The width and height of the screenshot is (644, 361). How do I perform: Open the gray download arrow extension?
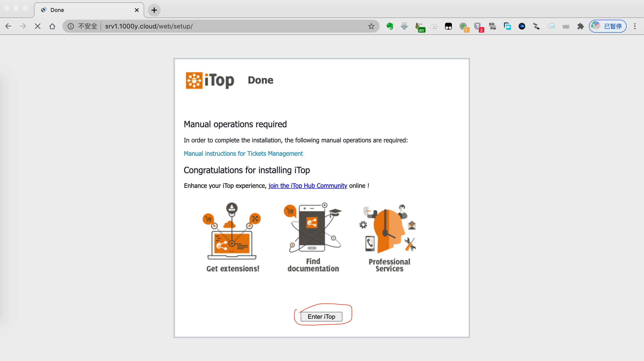(x=404, y=26)
